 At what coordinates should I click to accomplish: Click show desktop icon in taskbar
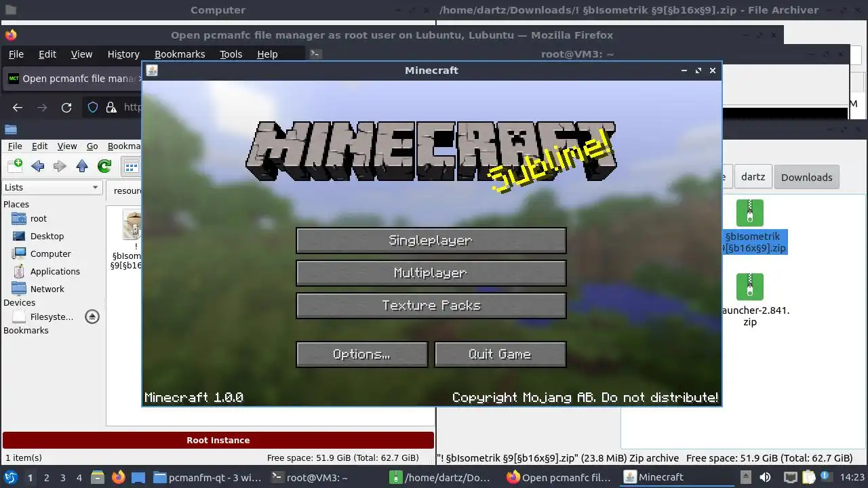click(138, 477)
